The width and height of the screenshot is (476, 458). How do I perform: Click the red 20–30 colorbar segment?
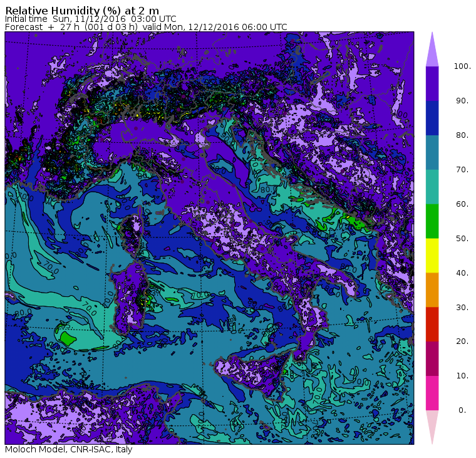pyautogui.click(x=432, y=324)
